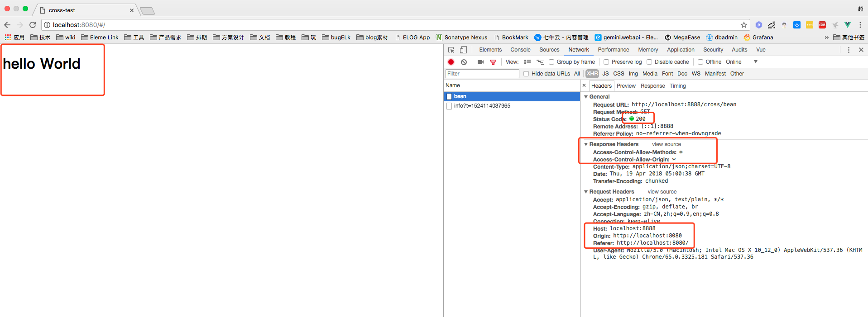The height and width of the screenshot is (317, 868).
Task: Click view source beside Request Headers
Action: click(x=662, y=192)
